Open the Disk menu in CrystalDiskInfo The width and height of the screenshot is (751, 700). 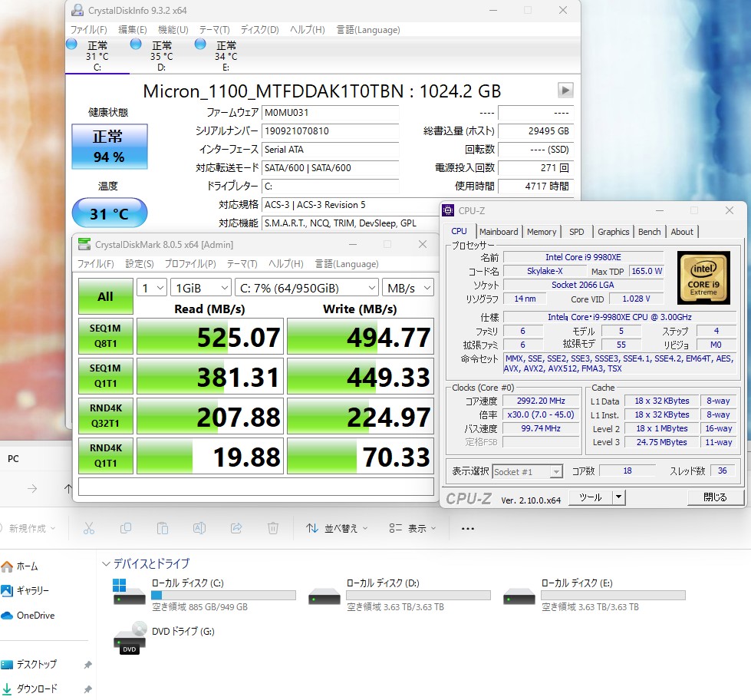click(259, 30)
